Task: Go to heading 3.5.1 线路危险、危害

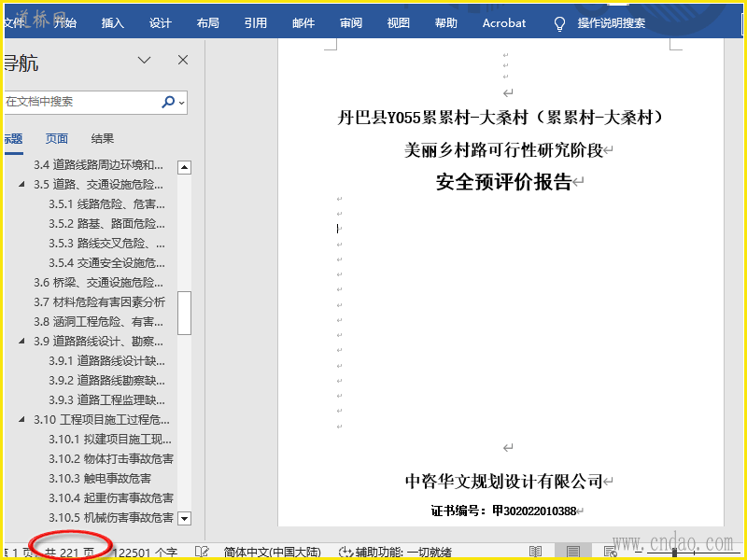Action: click(x=106, y=204)
